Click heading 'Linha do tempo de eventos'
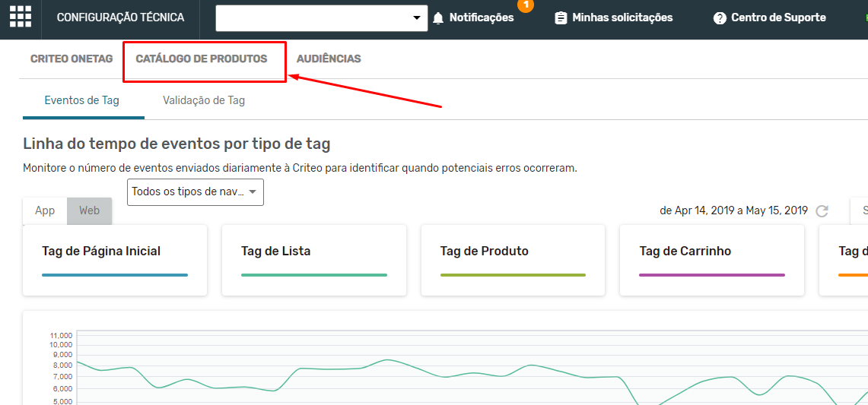Screen dimensions: 868x405 pyautogui.click(x=176, y=144)
